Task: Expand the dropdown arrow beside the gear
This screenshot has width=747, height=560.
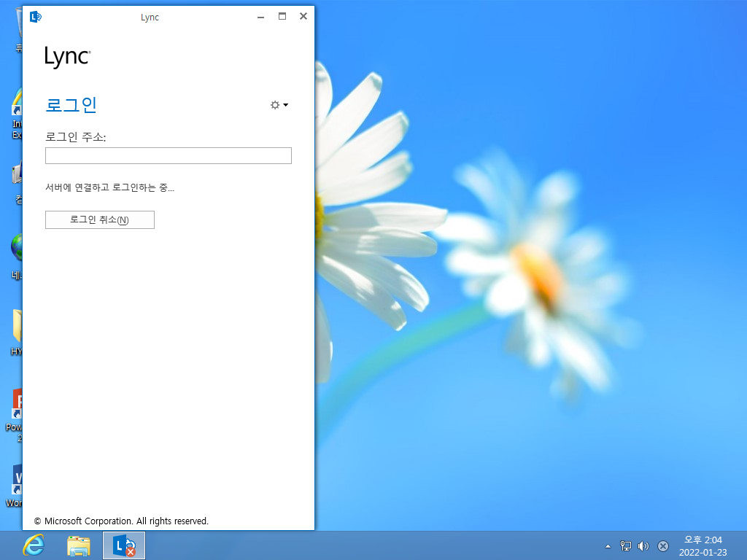Action: click(286, 105)
